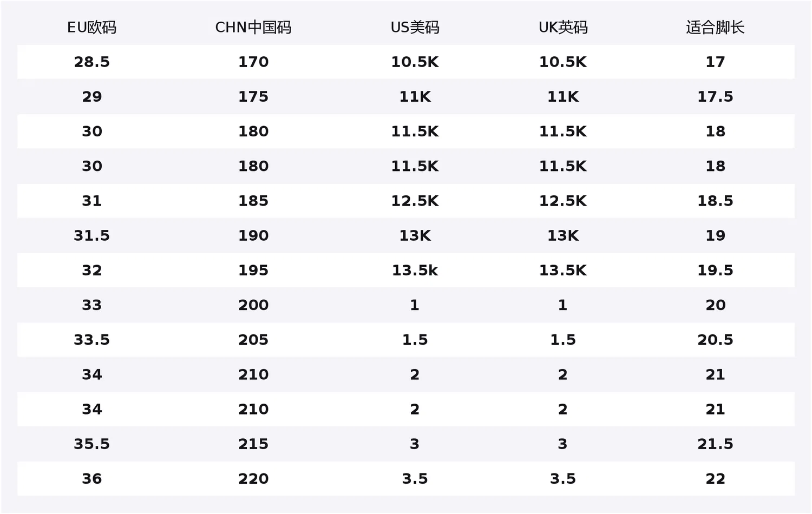
Task: Select the CHN 205 cell
Action: point(253,340)
